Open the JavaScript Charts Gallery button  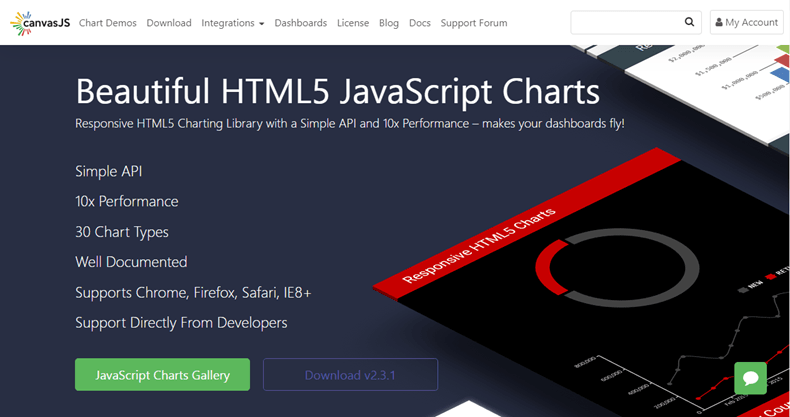(162, 375)
